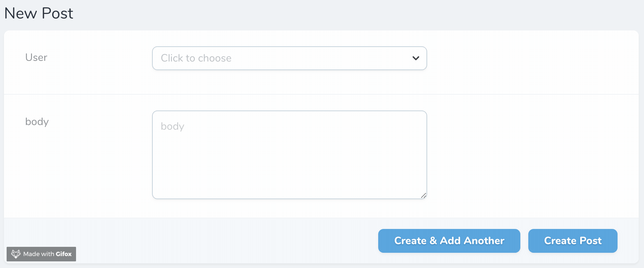The image size is (644, 268).
Task: Grab the body textarea resize handle
Action: click(423, 196)
